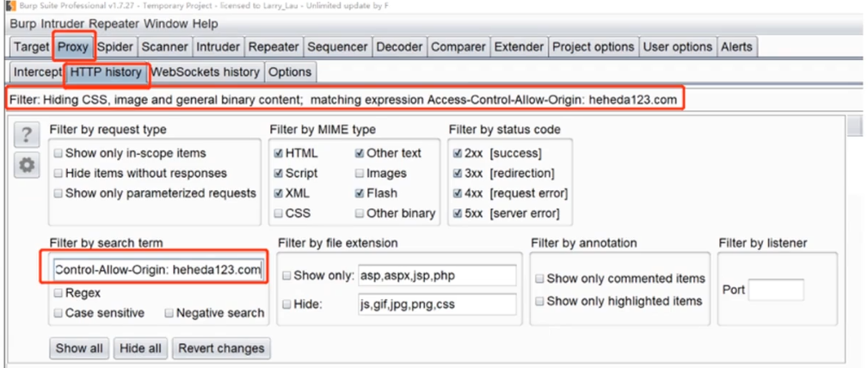Screen dimensions: 868x368
Task: Toggle the XML MIME type checkbox
Action: coord(279,193)
